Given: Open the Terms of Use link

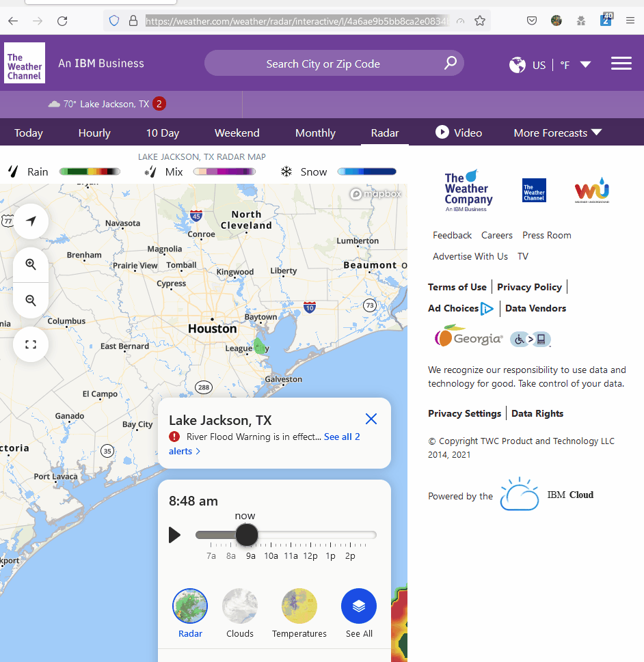Looking at the screenshot, I should point(457,287).
